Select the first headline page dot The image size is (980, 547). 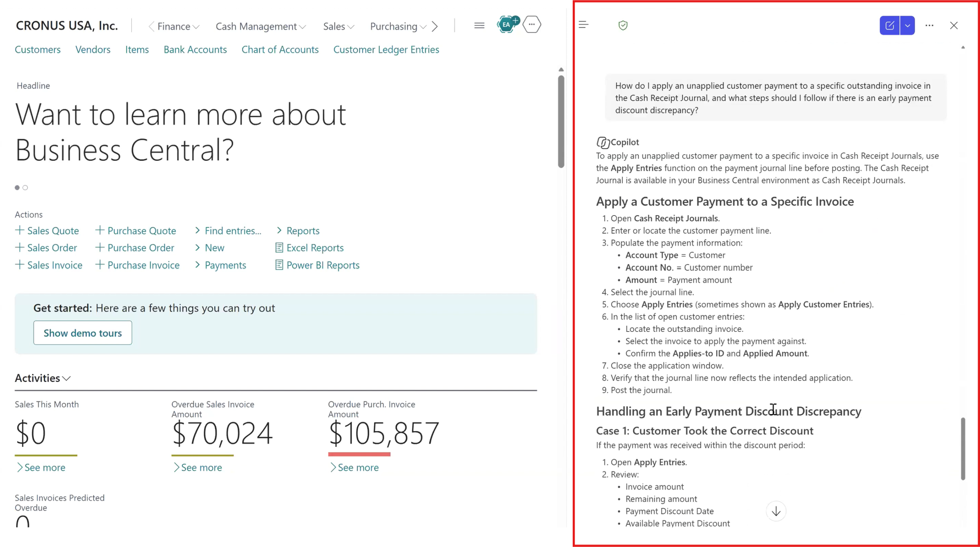(x=17, y=188)
